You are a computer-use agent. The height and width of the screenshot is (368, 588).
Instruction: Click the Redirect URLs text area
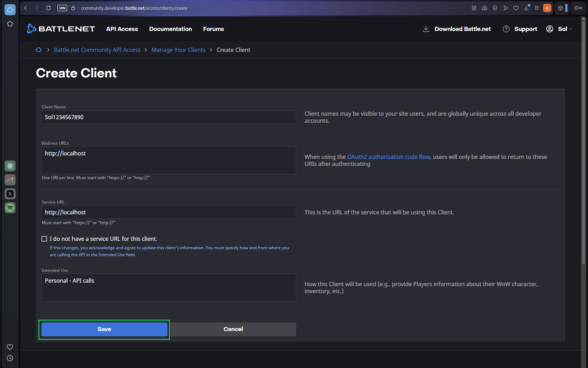pos(169,160)
